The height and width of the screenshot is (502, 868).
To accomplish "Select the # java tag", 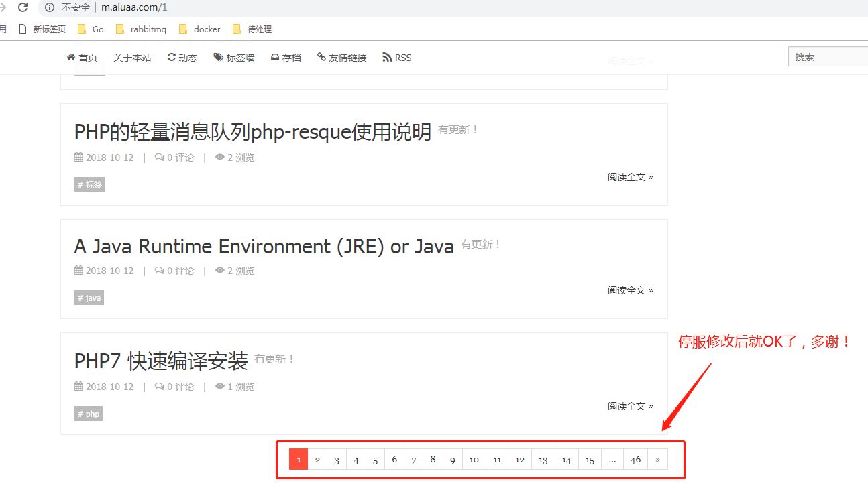I will [89, 298].
